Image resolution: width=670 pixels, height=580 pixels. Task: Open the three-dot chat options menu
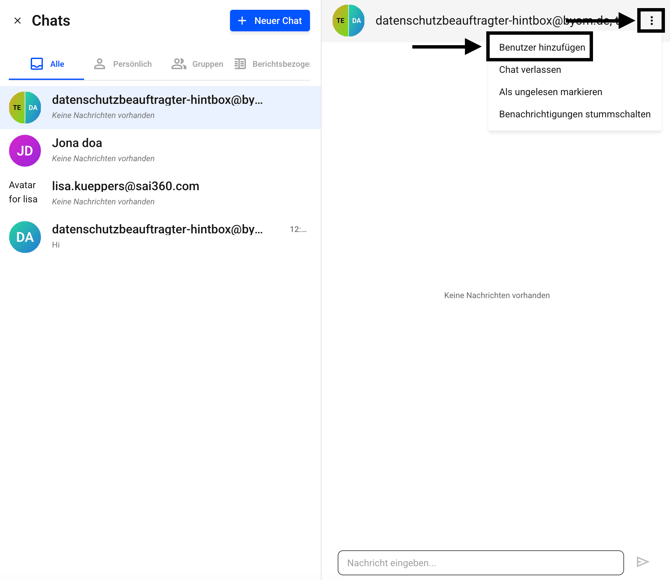coord(651,20)
